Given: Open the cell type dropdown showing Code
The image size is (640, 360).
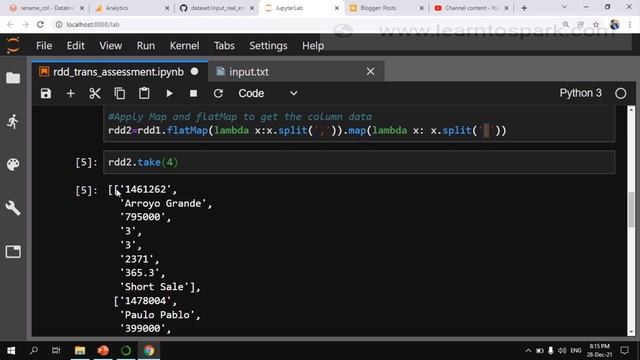Looking at the screenshot, I should [x=268, y=93].
